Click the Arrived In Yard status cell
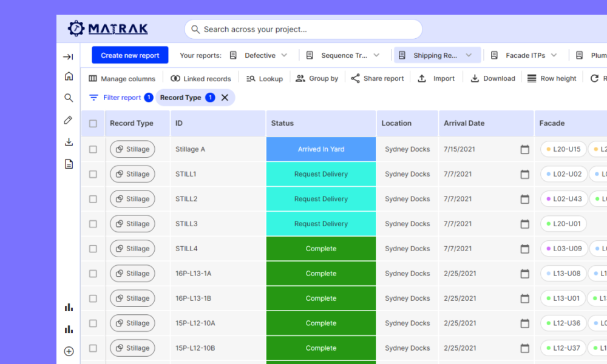Screen dimensions: 607x364 [321, 149]
